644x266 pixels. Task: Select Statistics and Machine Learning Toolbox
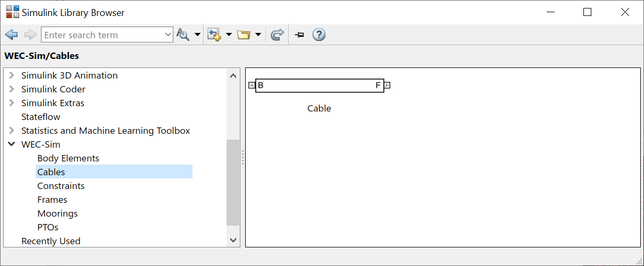[x=105, y=131]
